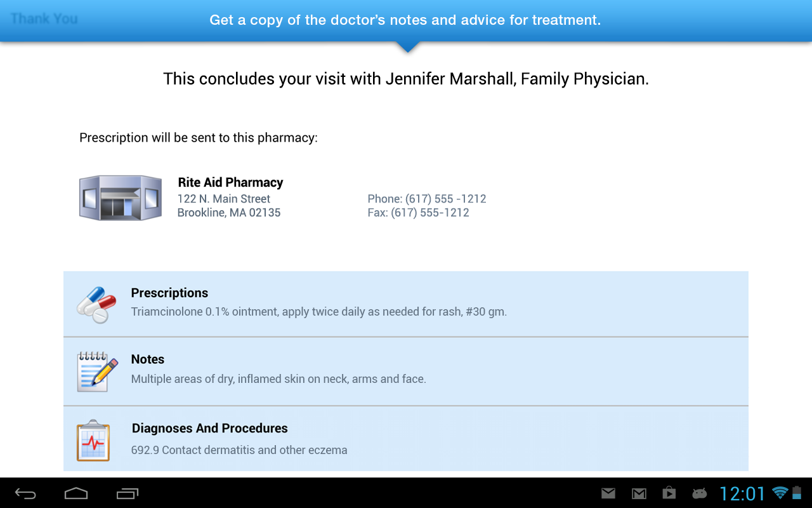812x508 pixels.
Task: Tap the 122 N. Main Street address
Action: point(224,199)
